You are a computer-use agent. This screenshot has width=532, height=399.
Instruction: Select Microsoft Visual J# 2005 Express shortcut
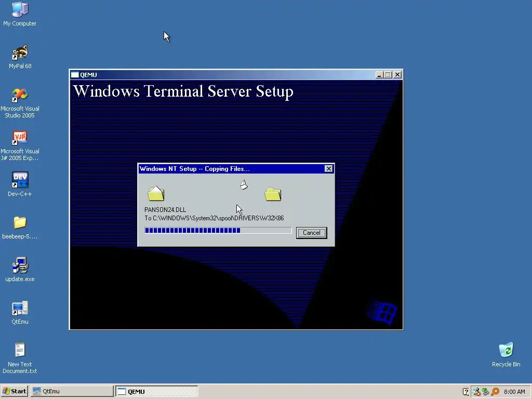pos(20,145)
